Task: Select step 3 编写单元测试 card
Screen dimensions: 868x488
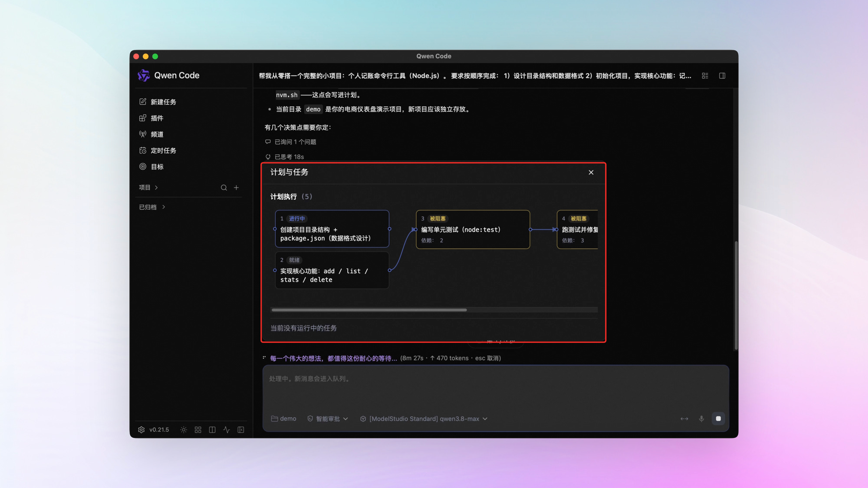Action: coord(473,230)
